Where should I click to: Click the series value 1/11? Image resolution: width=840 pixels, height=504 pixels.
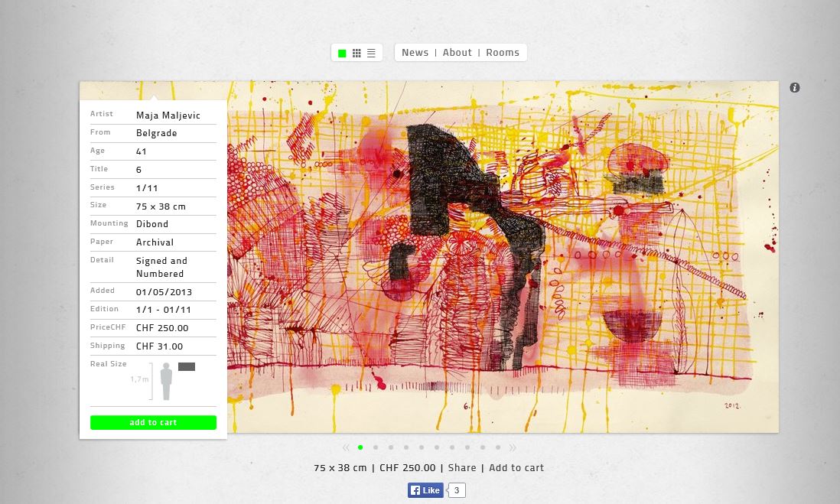click(x=147, y=188)
